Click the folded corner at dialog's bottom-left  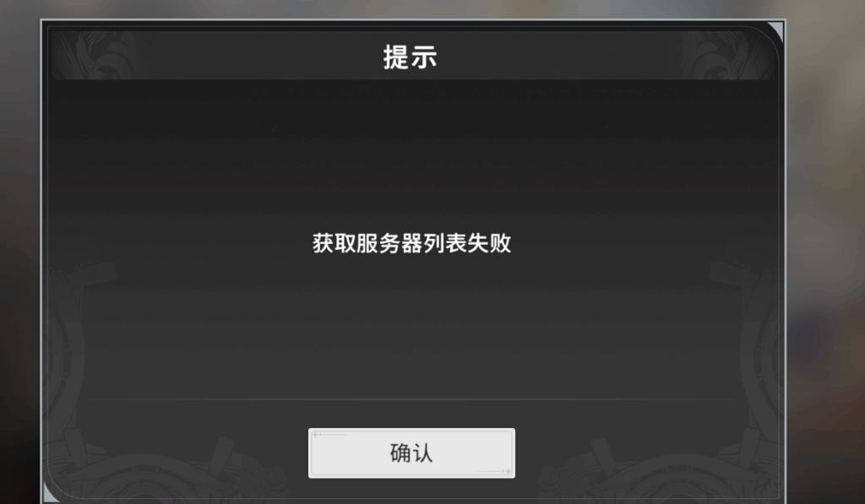click(50, 494)
